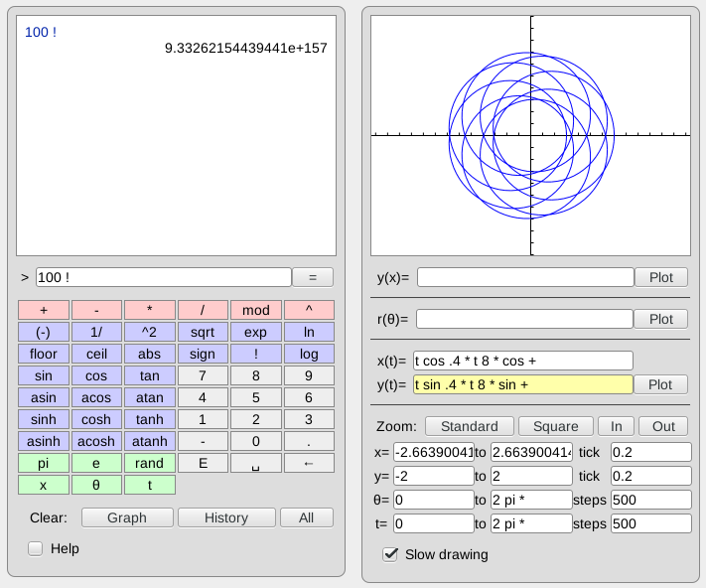Zoom In on the graph
This screenshot has width=706, height=588.
616,426
